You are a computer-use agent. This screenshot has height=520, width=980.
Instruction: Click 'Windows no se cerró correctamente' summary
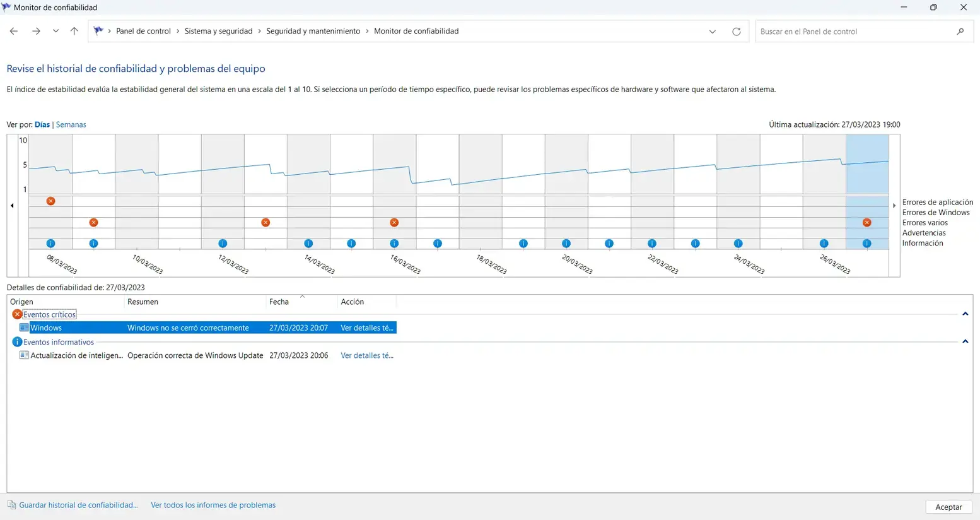pyautogui.click(x=188, y=328)
